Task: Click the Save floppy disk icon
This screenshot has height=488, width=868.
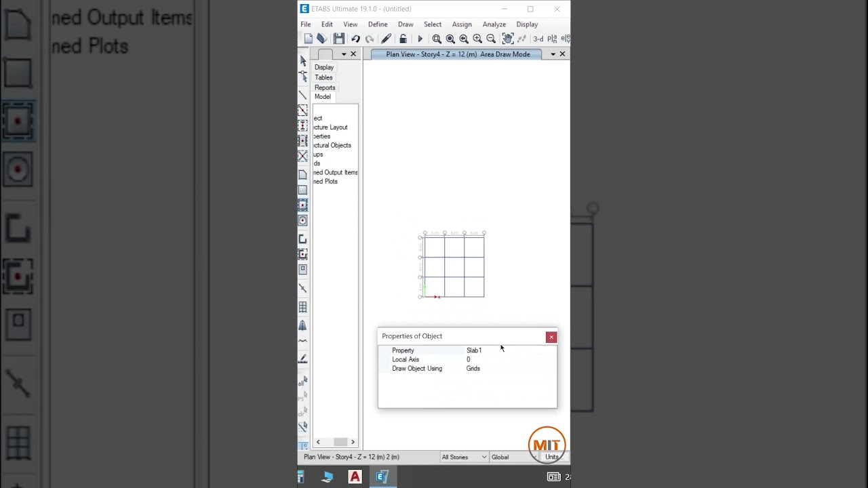Action: (338, 39)
